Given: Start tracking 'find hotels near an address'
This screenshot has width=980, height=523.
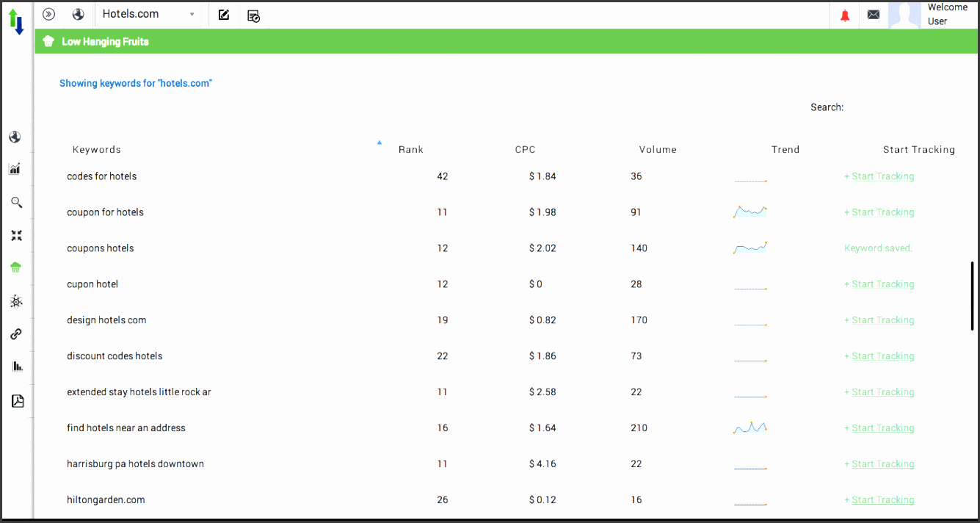Looking at the screenshot, I should pos(882,428).
